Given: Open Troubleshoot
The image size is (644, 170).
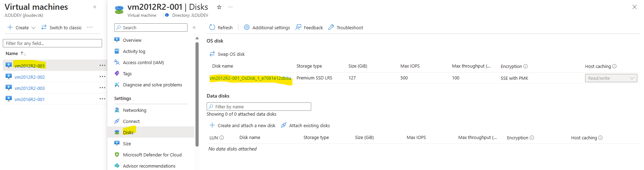Looking at the screenshot, I should pyautogui.click(x=346, y=28).
